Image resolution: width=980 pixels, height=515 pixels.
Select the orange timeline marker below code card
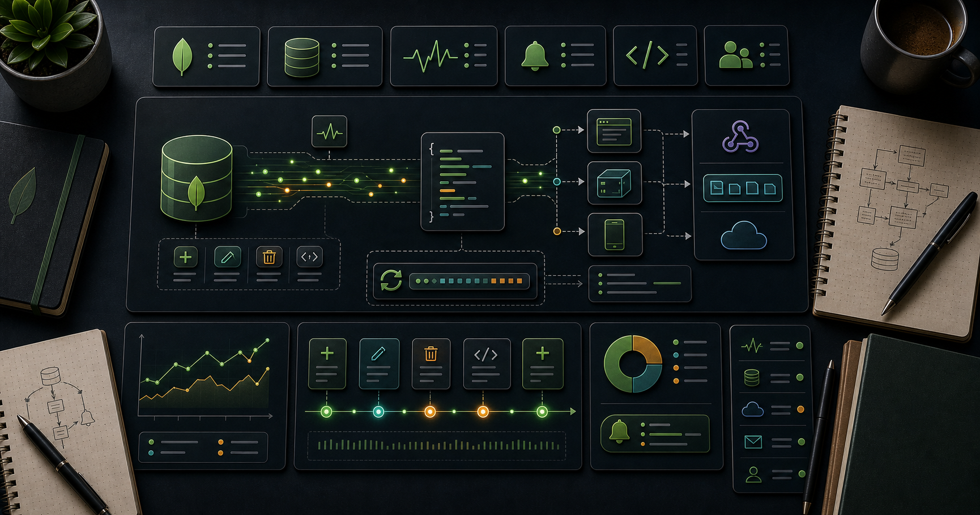pos(483,412)
